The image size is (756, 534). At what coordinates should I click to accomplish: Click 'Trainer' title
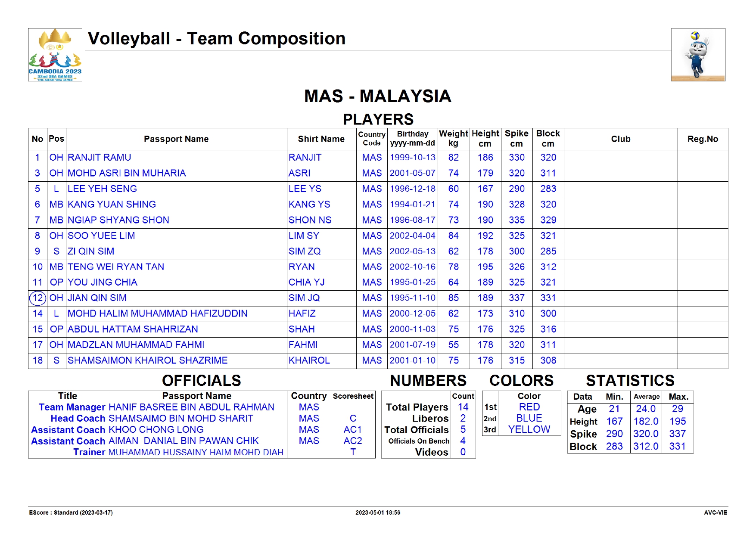point(89,452)
